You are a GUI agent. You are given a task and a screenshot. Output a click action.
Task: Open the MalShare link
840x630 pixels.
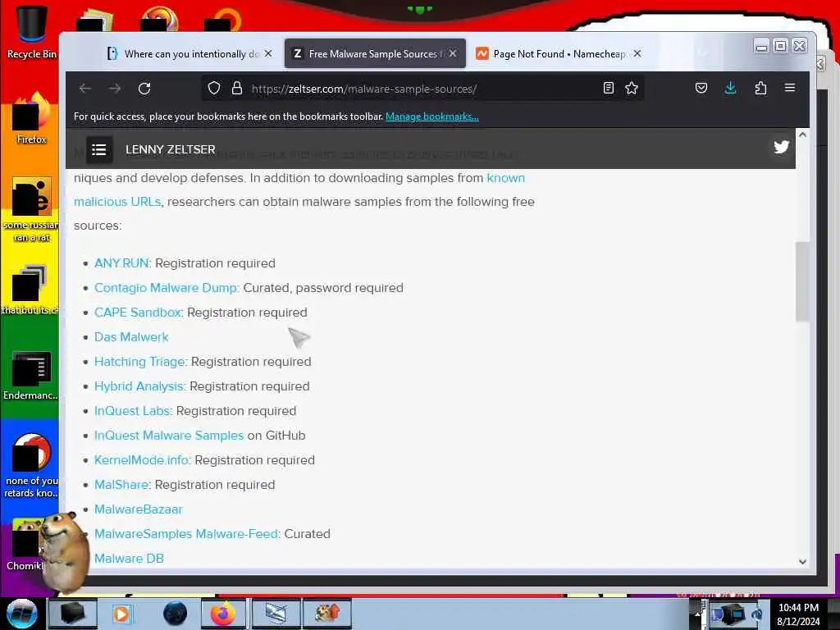click(x=121, y=485)
